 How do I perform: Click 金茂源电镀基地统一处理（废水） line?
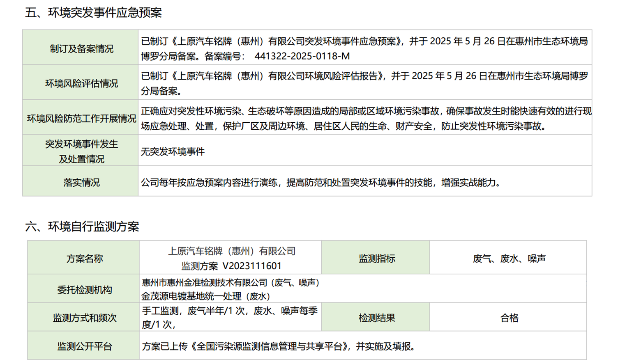coord(206,296)
